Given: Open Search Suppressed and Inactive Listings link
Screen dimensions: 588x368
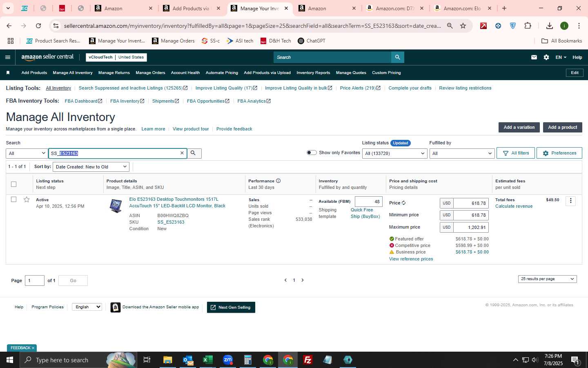Looking at the screenshot, I should (x=133, y=88).
